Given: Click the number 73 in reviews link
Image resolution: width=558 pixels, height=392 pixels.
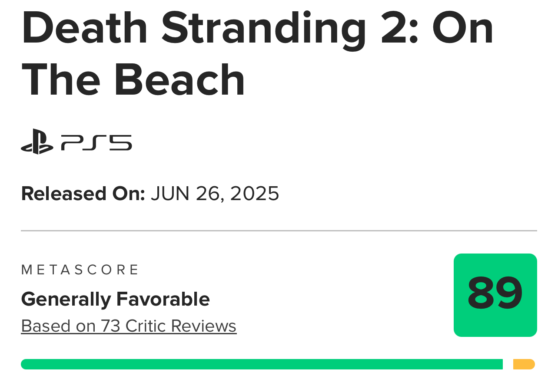Looking at the screenshot, I should [x=111, y=326].
